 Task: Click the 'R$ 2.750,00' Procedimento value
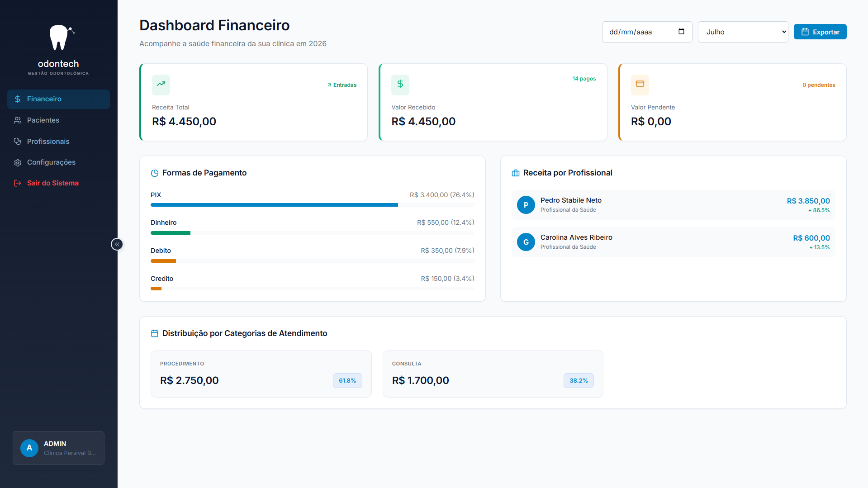(x=190, y=381)
